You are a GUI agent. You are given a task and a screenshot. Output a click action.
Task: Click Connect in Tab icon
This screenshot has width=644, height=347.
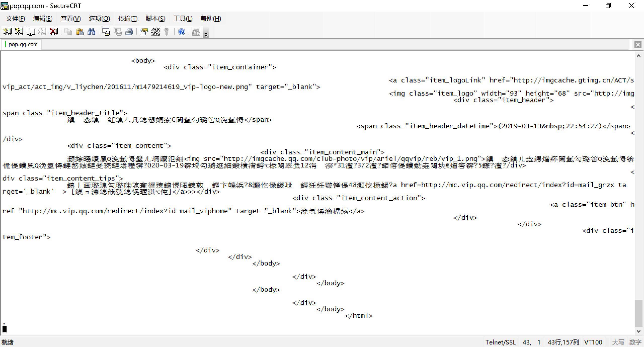31,32
